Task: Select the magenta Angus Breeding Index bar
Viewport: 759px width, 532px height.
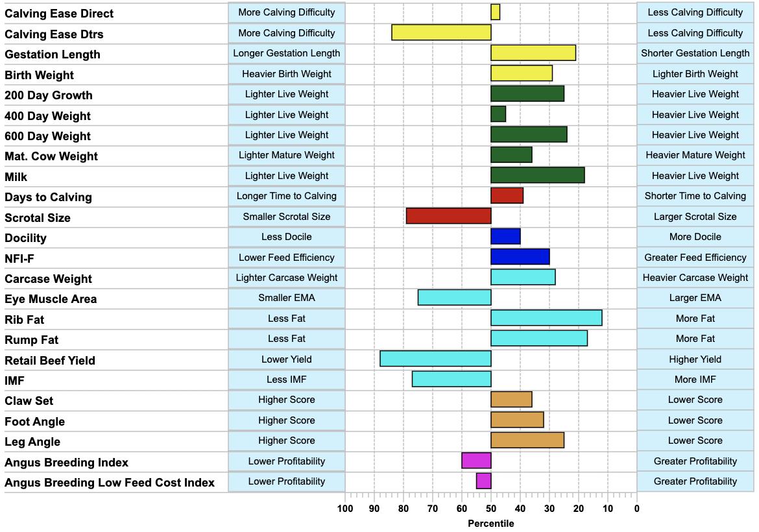Action: coord(476,461)
